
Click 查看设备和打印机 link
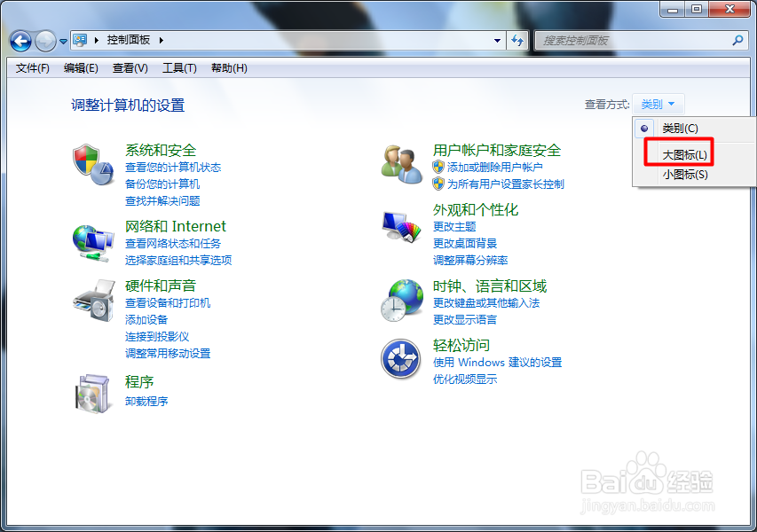(168, 303)
